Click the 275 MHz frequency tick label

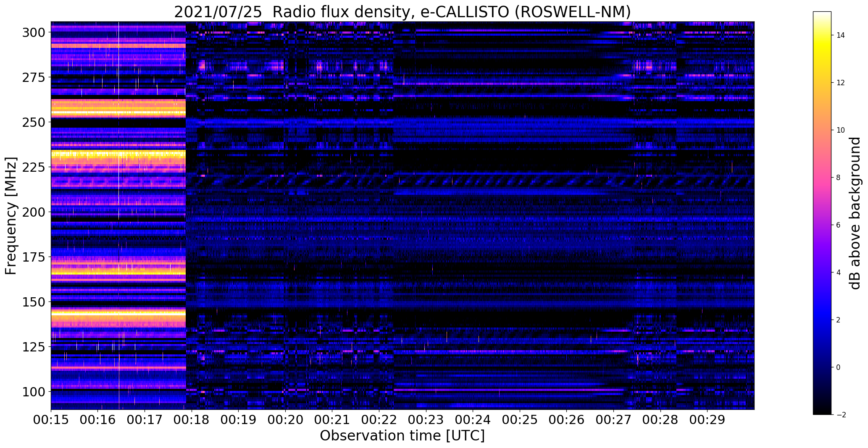click(34, 77)
